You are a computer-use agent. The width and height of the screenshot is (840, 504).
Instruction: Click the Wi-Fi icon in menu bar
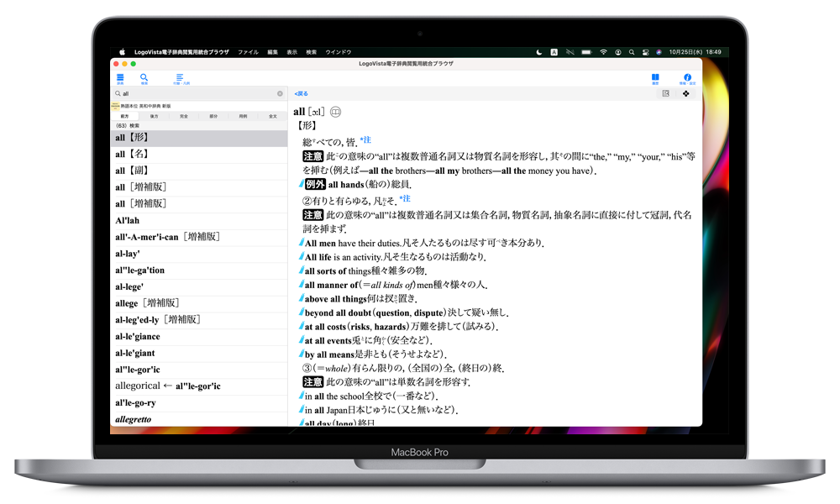(x=602, y=52)
